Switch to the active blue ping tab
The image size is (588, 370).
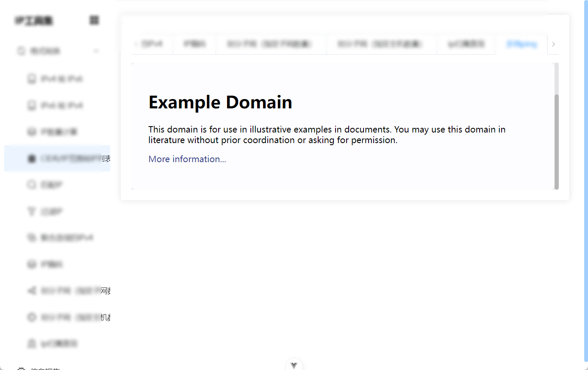tap(522, 44)
